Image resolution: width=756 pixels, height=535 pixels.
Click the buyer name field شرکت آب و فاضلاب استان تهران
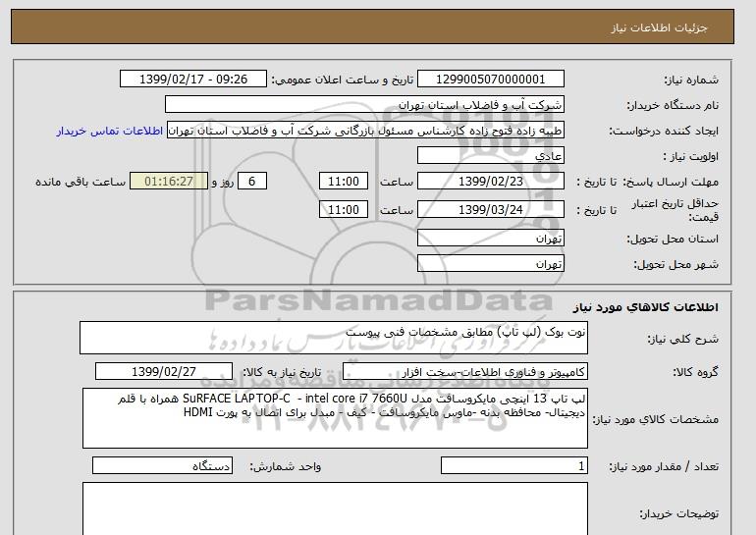click(x=364, y=105)
